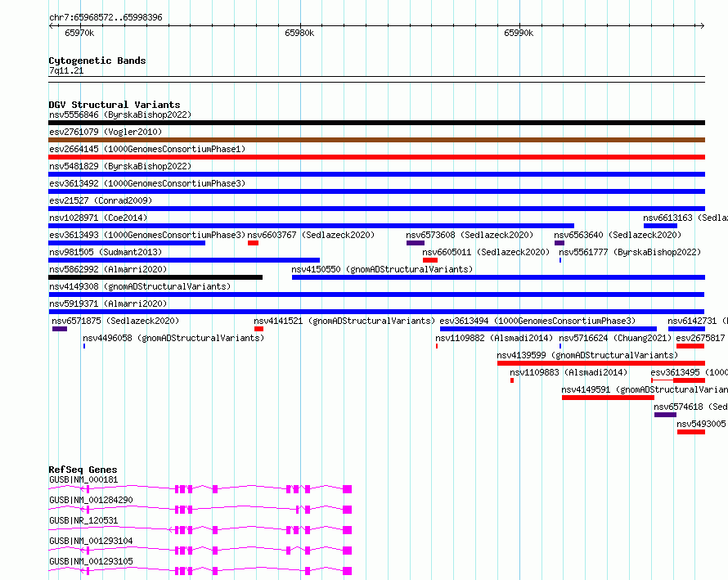Select the nsv5493005 variant label
The image size is (728, 580).
click(x=702, y=424)
